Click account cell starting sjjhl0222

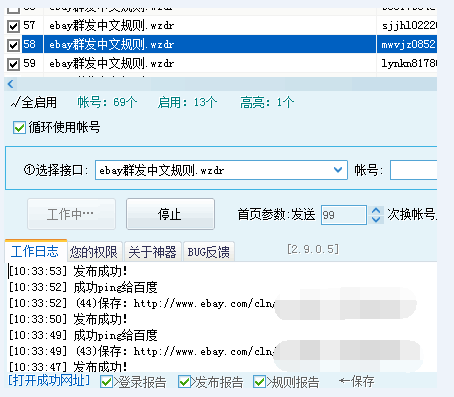pyautogui.click(x=407, y=26)
